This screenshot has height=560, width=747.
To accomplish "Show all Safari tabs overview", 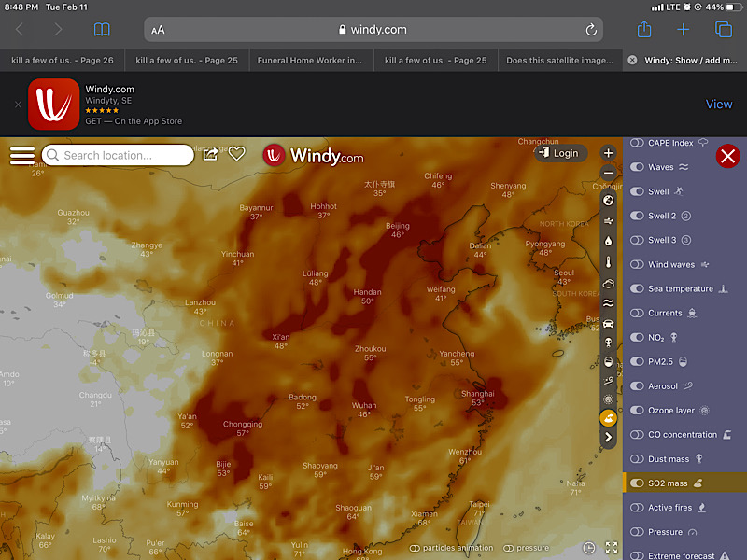I will 723,30.
